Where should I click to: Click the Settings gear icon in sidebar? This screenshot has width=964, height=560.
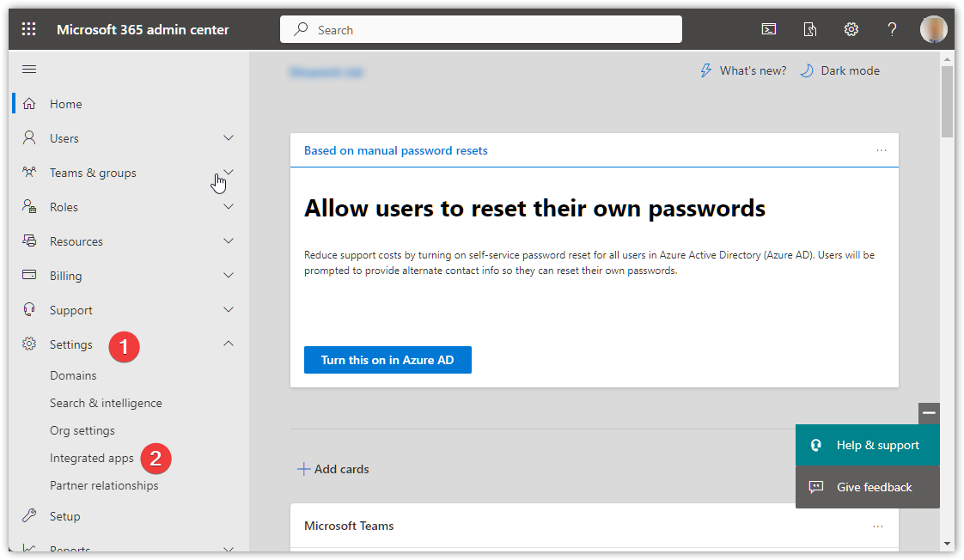pyautogui.click(x=29, y=344)
